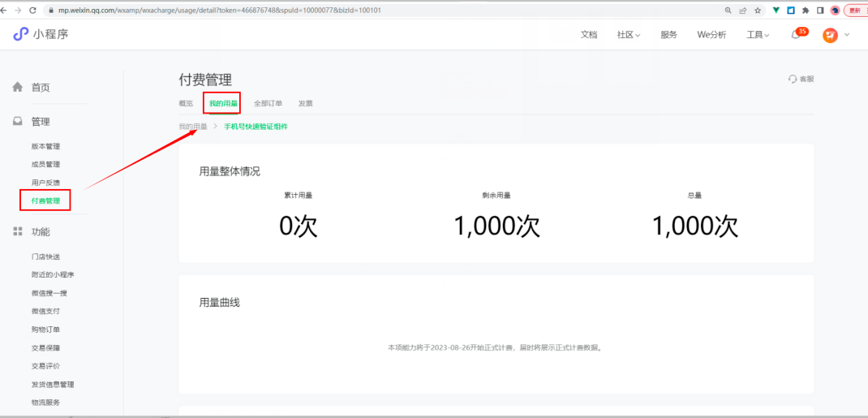Expand the account dropdown arrow beside avatar
Screen dimensions: 868x418
click(x=847, y=35)
